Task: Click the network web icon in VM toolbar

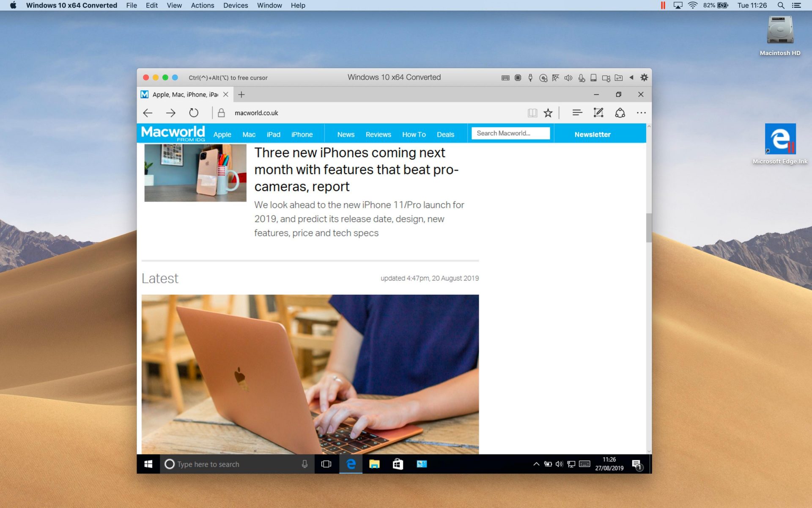Action: [x=556, y=77]
